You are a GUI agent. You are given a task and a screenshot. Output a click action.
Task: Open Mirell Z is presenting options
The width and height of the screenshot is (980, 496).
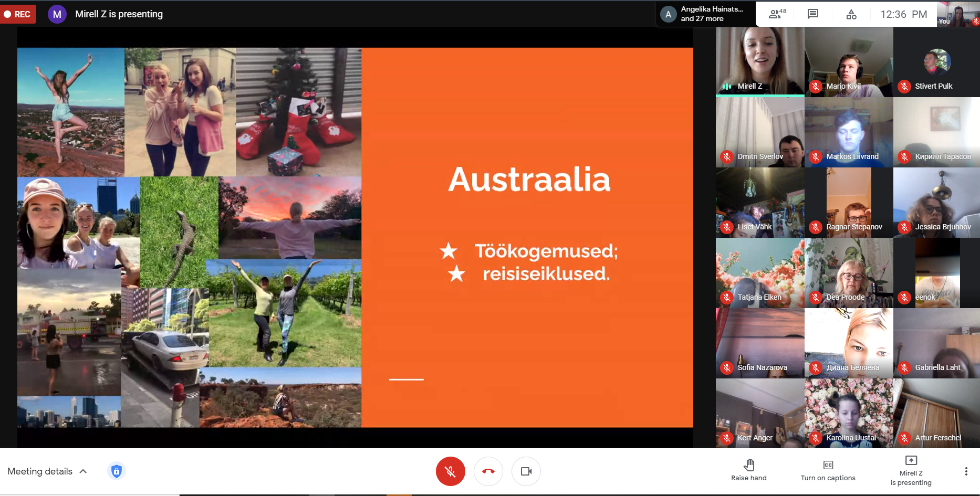pyautogui.click(x=911, y=470)
